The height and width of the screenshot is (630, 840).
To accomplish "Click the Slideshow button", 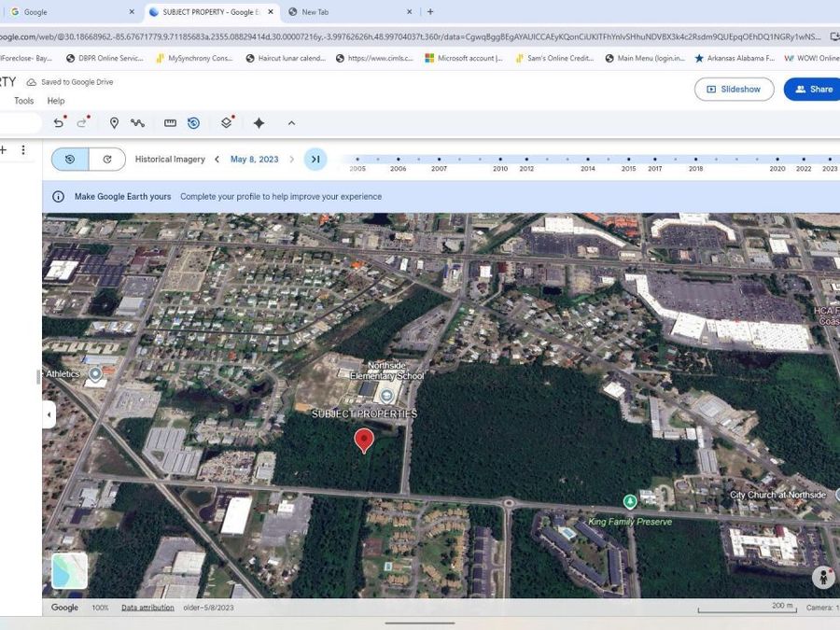I will [x=734, y=90].
